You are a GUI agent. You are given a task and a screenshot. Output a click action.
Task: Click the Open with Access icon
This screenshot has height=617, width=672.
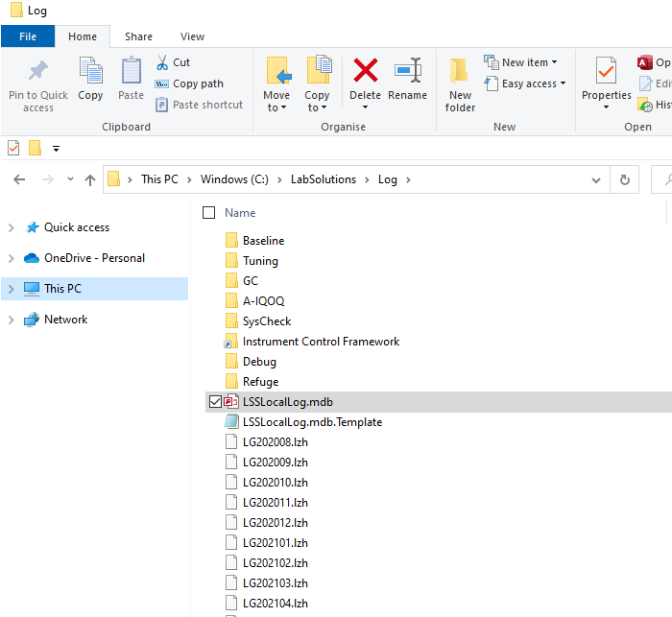pyautogui.click(x=644, y=62)
